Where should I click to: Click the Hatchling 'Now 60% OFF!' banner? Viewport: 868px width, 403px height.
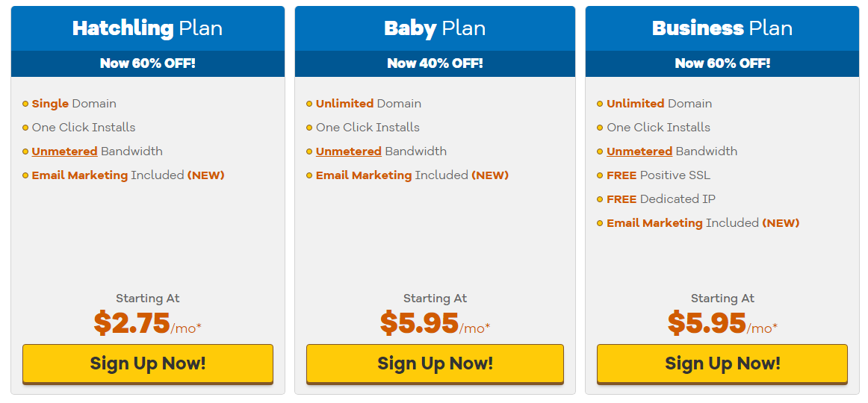point(148,63)
